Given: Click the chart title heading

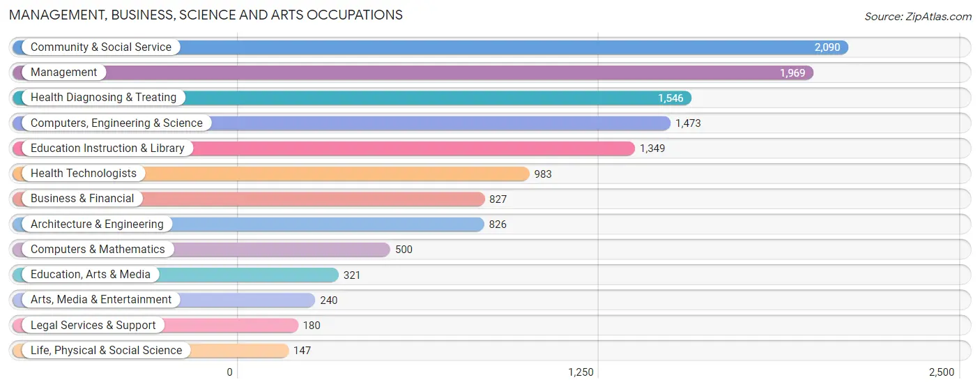Looking at the screenshot, I should tap(206, 15).
